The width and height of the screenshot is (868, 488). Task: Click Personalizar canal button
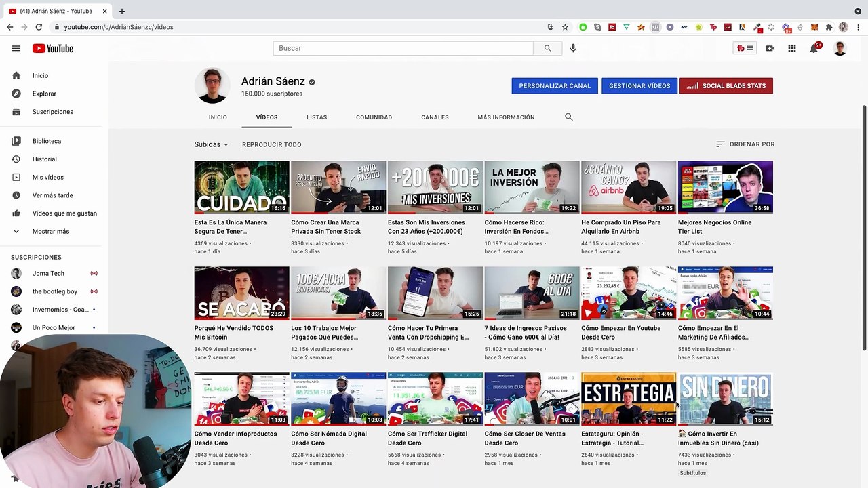[x=555, y=86]
